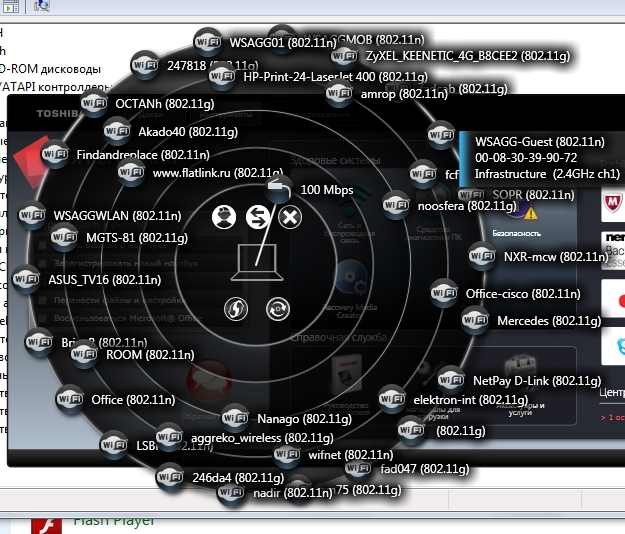This screenshot has width=625, height=534.
Task: Click the round refresh icon below the laptop
Action: (x=277, y=309)
